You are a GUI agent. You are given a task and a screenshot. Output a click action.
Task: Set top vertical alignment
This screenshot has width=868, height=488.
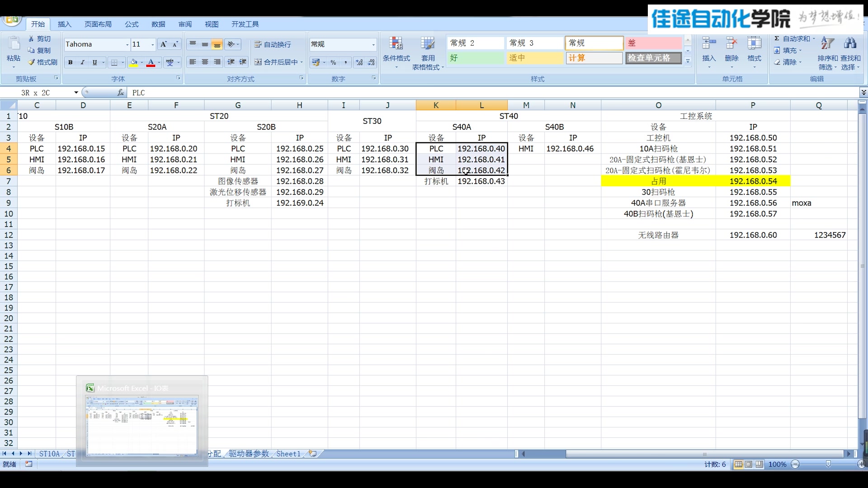tap(193, 44)
